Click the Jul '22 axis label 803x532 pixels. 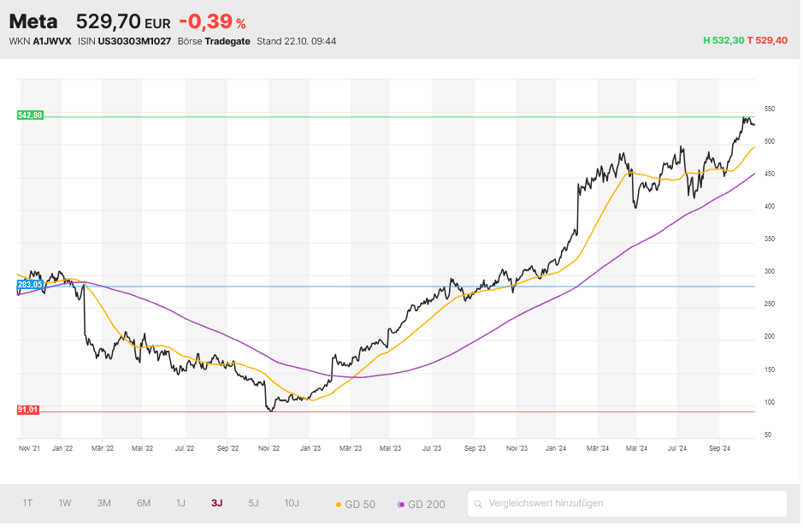click(185, 448)
